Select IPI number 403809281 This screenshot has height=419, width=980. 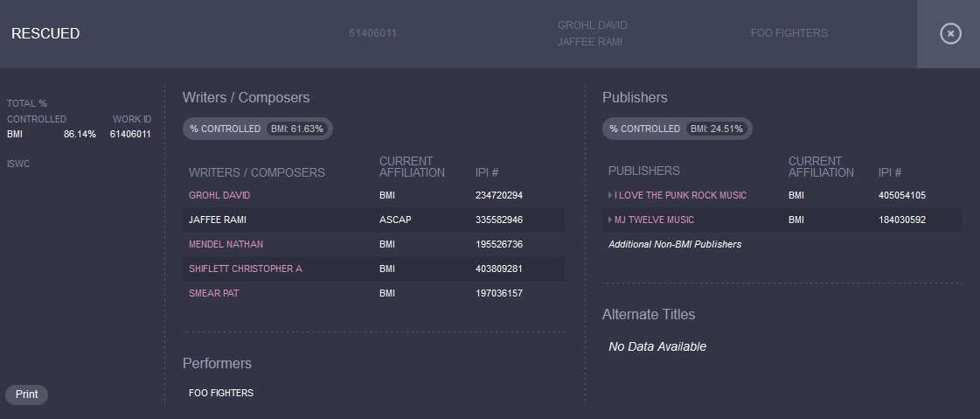(499, 269)
